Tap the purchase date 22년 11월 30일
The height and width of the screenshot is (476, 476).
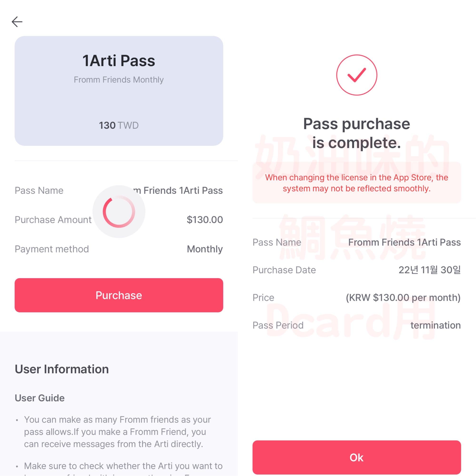[x=429, y=270]
